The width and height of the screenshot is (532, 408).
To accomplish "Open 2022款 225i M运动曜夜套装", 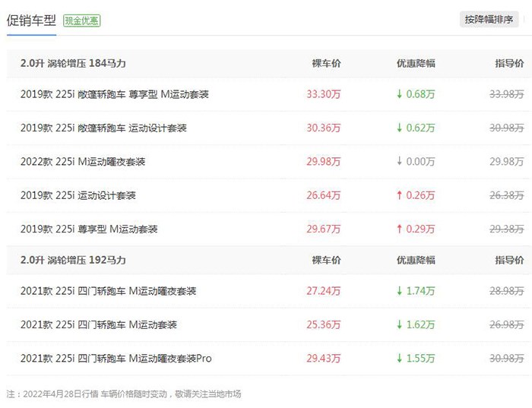I will (83, 161).
